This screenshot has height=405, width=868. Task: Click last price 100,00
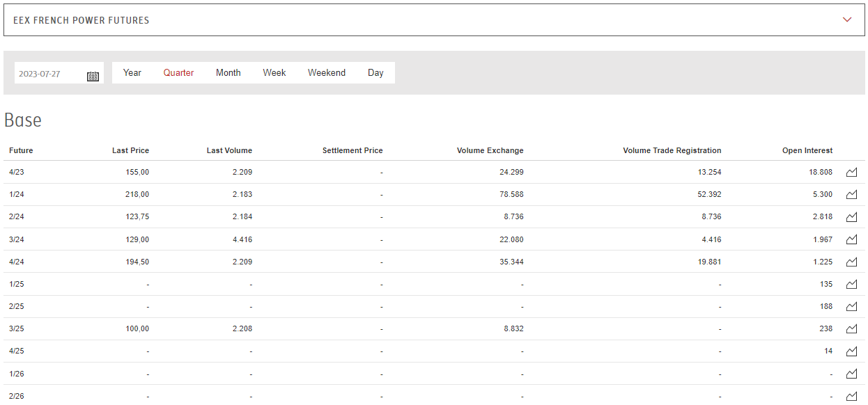point(137,328)
